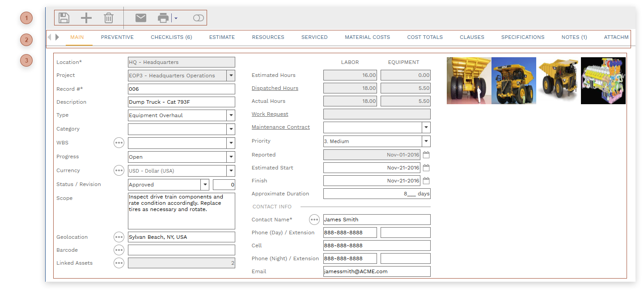
Task: Click the envelope email icon
Action: 141,18
